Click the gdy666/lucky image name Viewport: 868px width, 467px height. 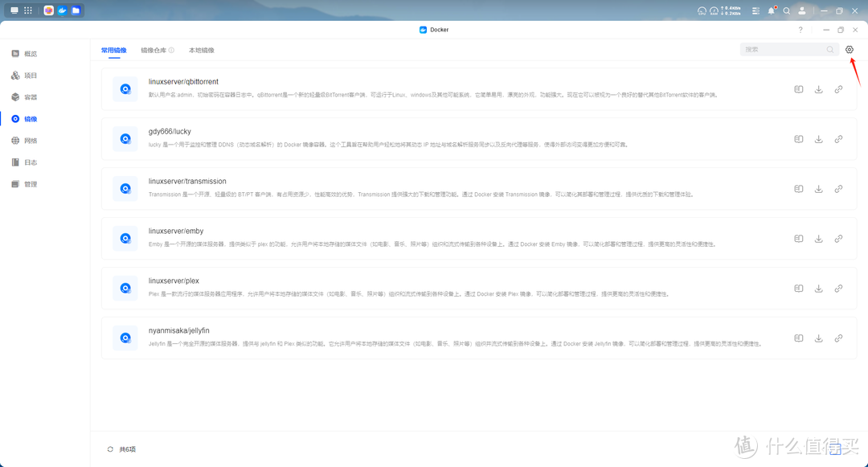coord(170,132)
